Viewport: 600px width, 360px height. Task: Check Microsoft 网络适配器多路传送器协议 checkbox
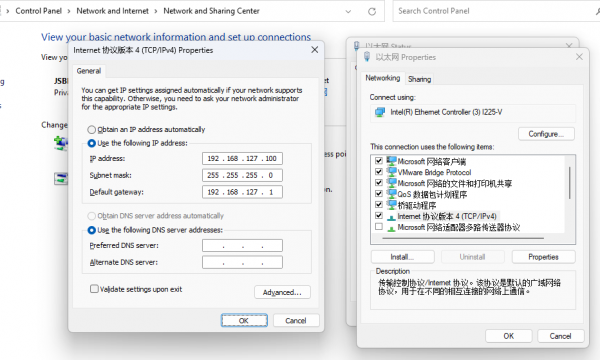point(379,227)
